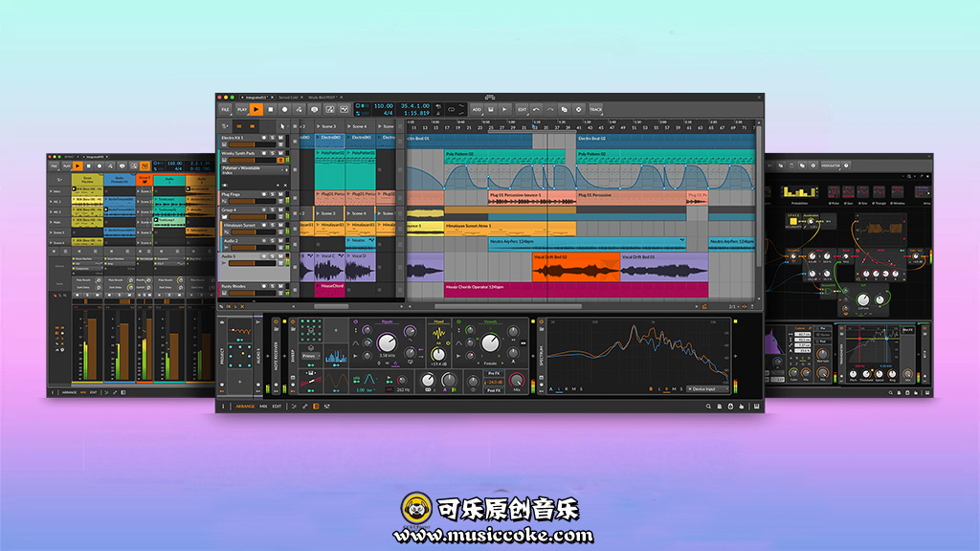This screenshot has height=551, width=980.
Task: Click the automation write icon right of Record
Action: coord(300,109)
